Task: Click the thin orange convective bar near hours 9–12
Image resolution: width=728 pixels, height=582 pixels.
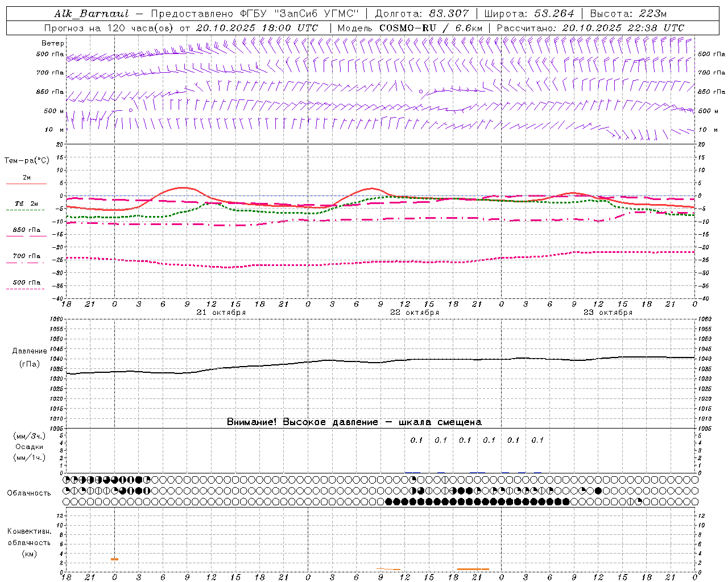Action: coord(388,569)
